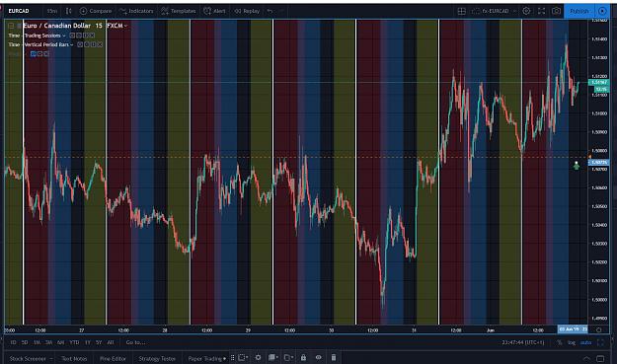Create a new Alert

[x=214, y=11]
